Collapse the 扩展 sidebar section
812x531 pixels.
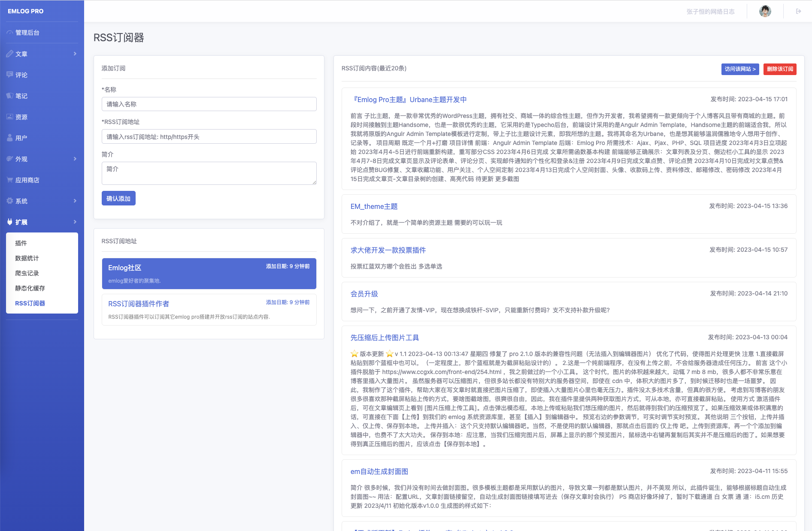coord(75,222)
